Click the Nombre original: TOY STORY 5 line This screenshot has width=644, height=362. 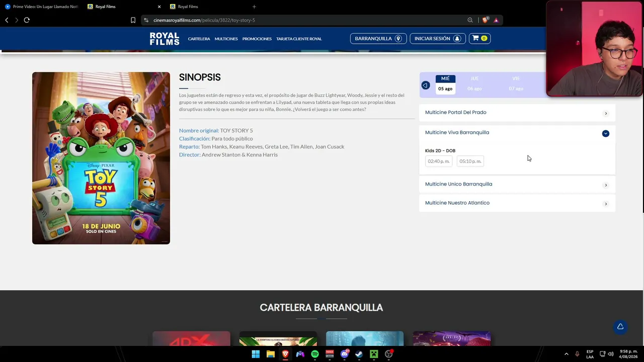[x=216, y=130]
